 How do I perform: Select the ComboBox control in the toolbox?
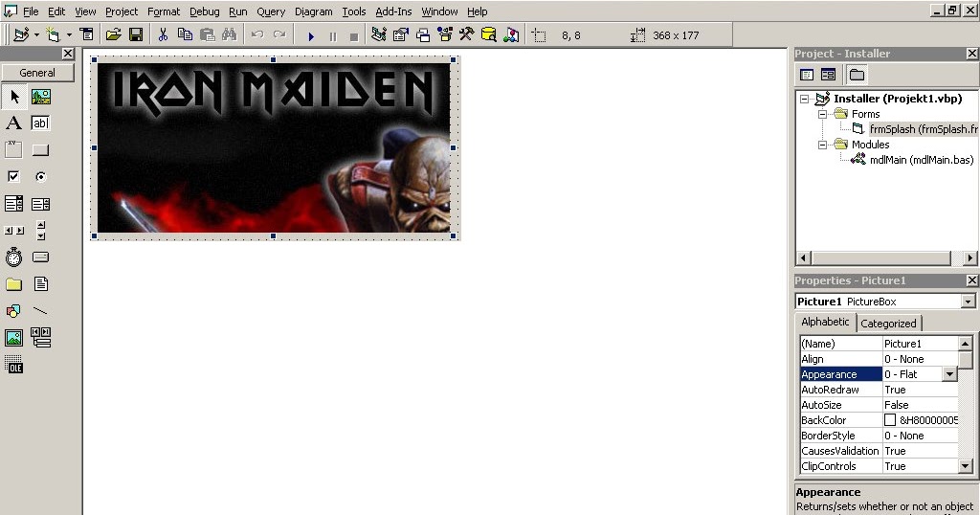[13, 204]
